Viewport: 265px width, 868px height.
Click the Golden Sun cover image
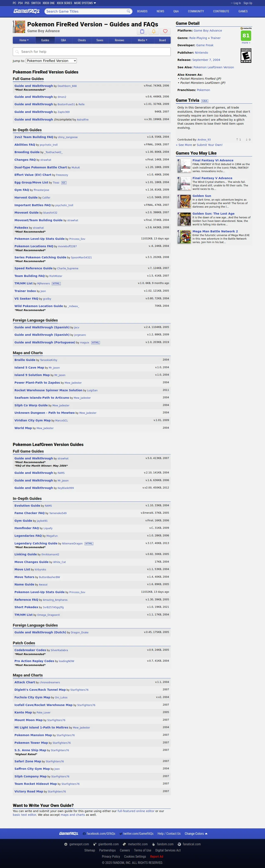pyautogui.click(x=184, y=201)
